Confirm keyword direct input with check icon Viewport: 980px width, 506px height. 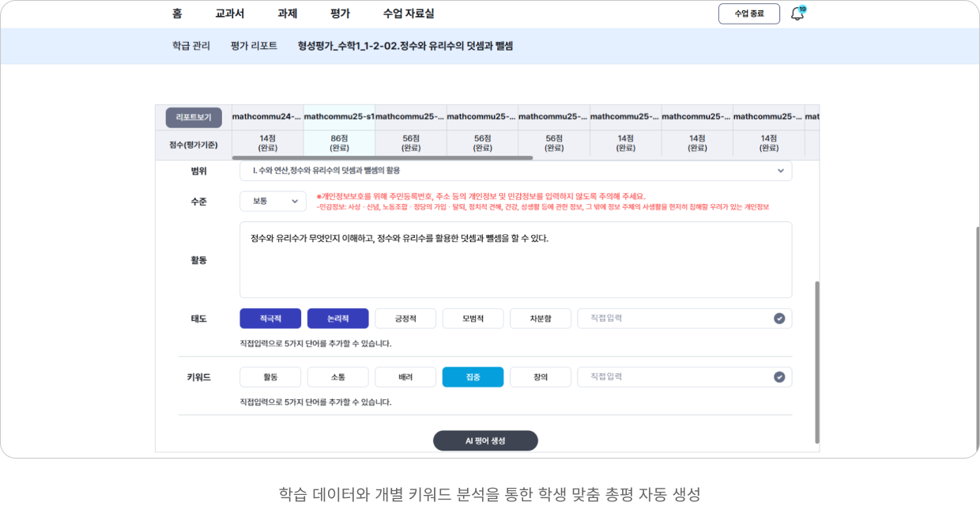779,377
